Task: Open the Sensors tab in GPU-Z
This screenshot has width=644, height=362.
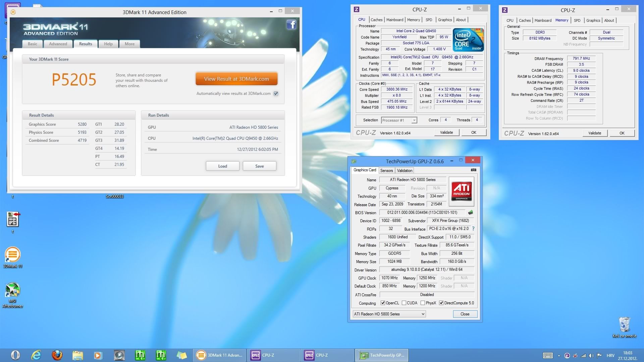Action: click(x=386, y=171)
